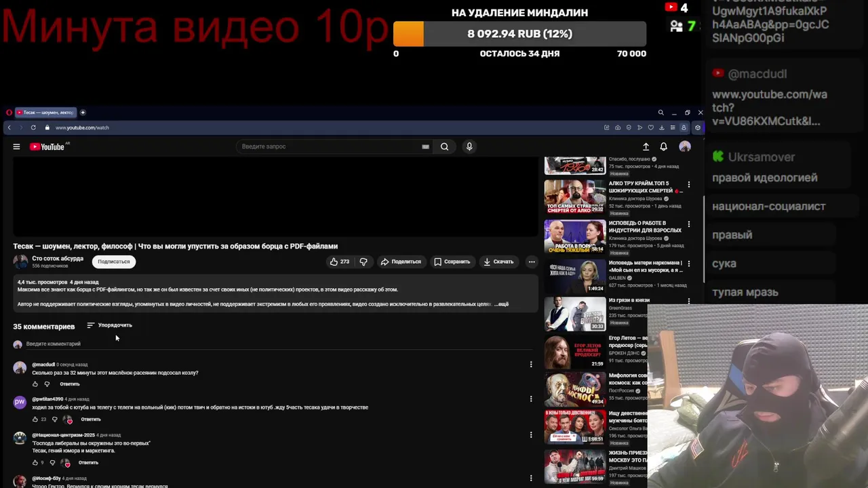Open @pwtitan4390 profile avatar
This screenshot has height=488, width=868.
(20, 403)
